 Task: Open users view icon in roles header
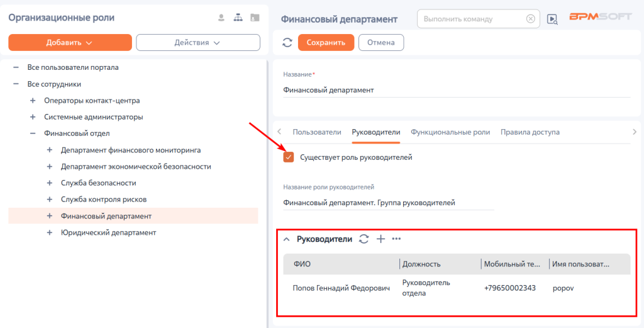221,18
